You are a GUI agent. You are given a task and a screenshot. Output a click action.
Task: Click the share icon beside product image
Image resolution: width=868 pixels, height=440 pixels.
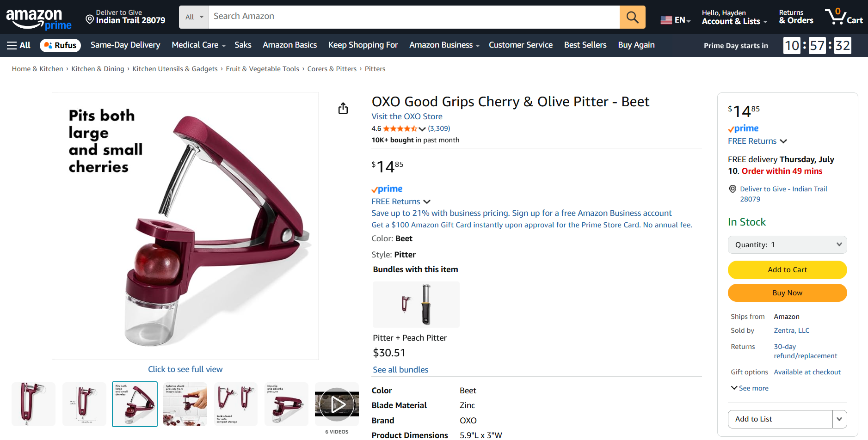click(x=343, y=109)
